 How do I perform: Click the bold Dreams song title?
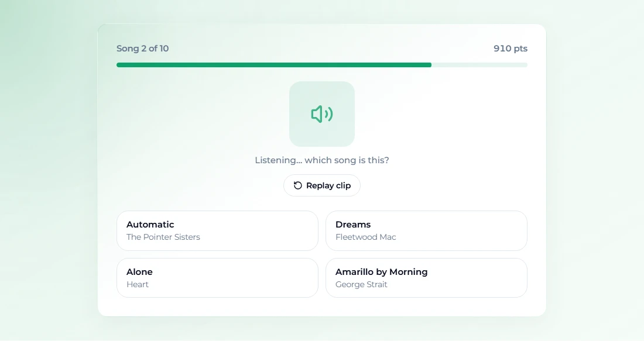pyautogui.click(x=353, y=225)
